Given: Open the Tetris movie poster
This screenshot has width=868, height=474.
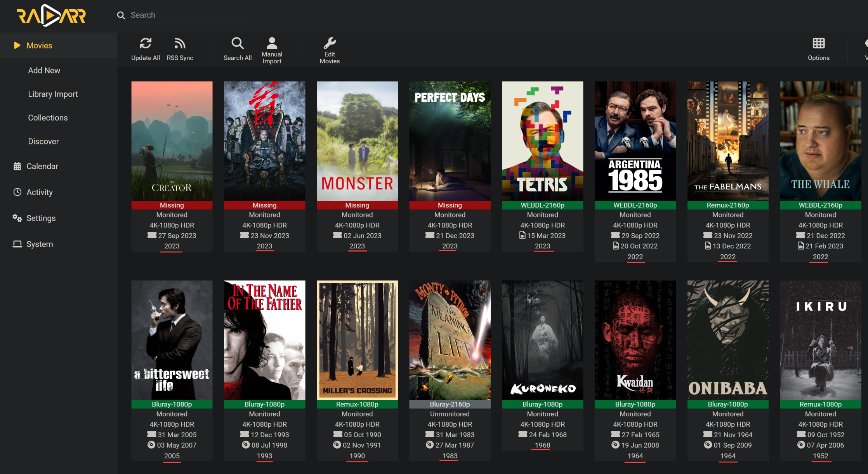Looking at the screenshot, I should pyautogui.click(x=542, y=141).
